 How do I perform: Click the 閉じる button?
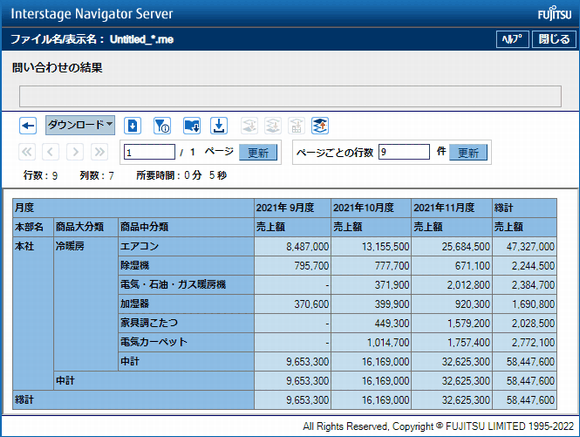click(554, 39)
